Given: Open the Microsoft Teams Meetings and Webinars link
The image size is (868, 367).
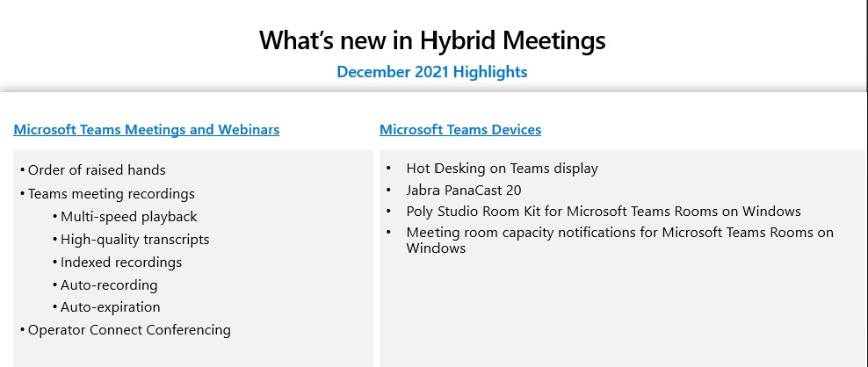Looking at the screenshot, I should (x=147, y=130).
